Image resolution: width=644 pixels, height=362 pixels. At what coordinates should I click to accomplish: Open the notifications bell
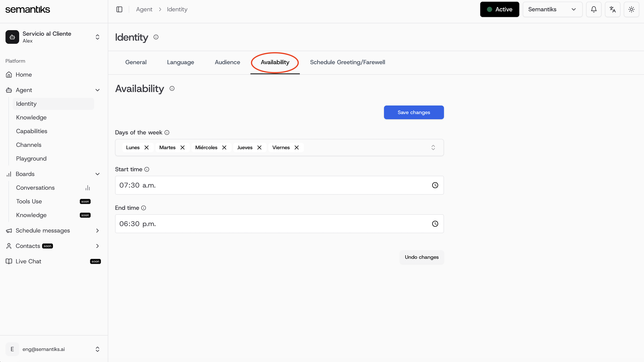pos(594,9)
